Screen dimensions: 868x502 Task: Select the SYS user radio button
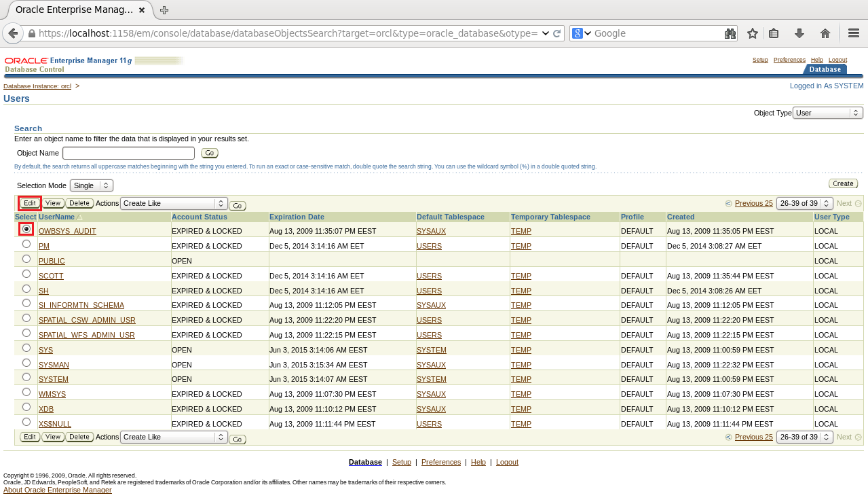pos(26,348)
